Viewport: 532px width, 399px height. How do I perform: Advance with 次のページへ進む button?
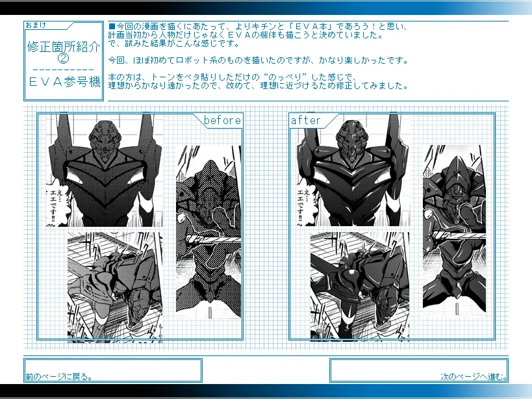tap(419, 370)
